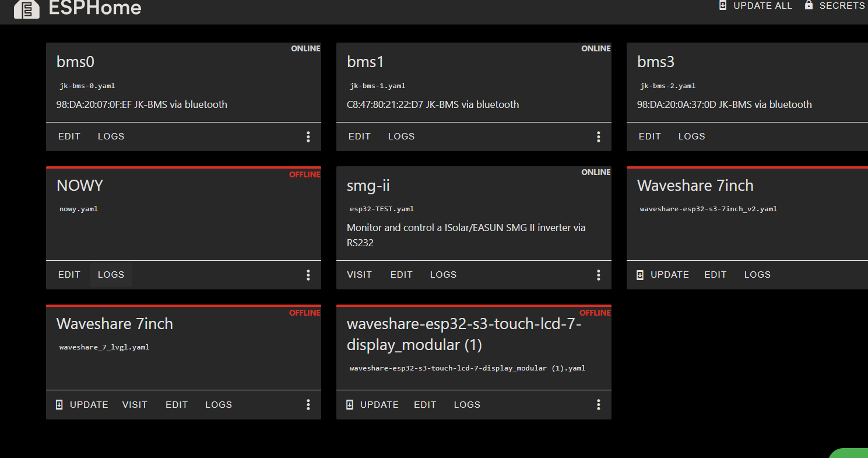
Task: Update the waveshare-esp32-s3-7inch_v2.yaml device
Action: (663, 275)
